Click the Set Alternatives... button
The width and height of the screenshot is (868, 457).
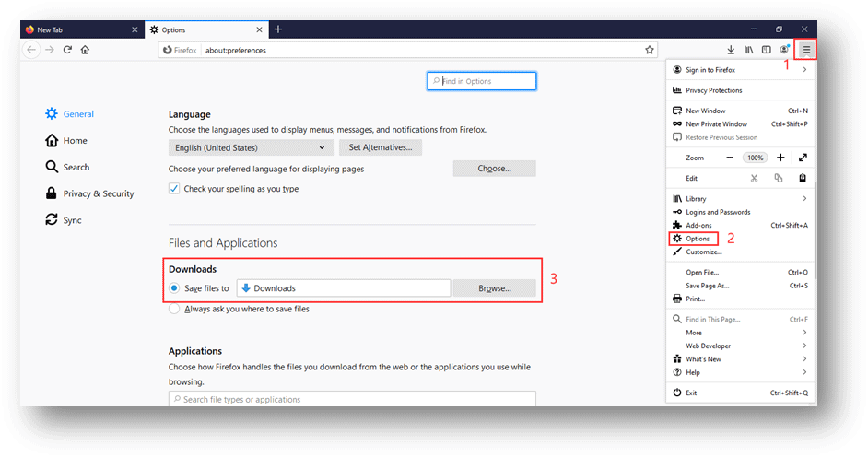coord(381,147)
